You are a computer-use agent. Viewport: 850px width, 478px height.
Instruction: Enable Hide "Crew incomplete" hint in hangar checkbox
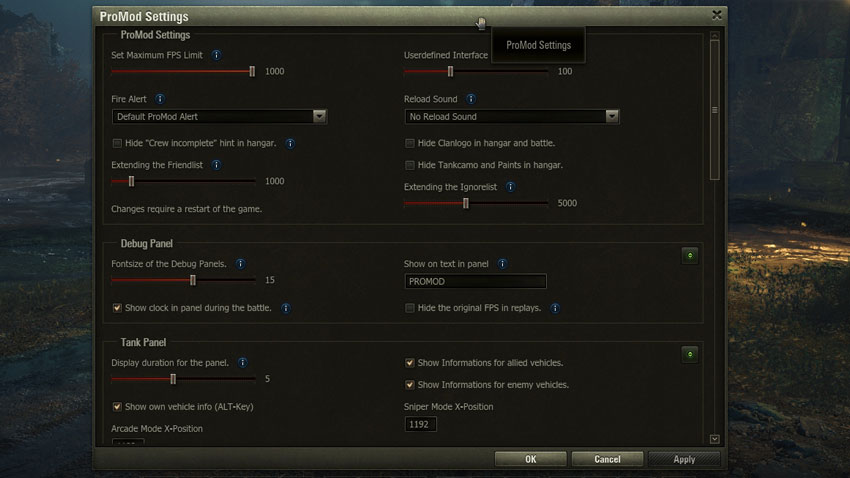(x=117, y=143)
